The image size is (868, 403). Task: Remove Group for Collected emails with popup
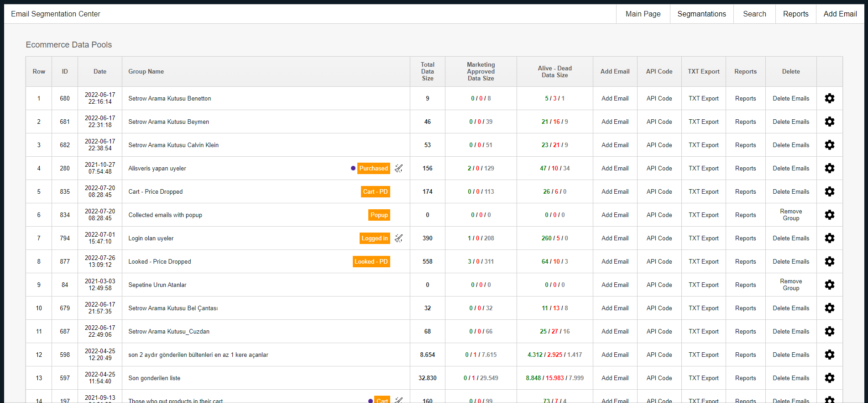click(791, 215)
